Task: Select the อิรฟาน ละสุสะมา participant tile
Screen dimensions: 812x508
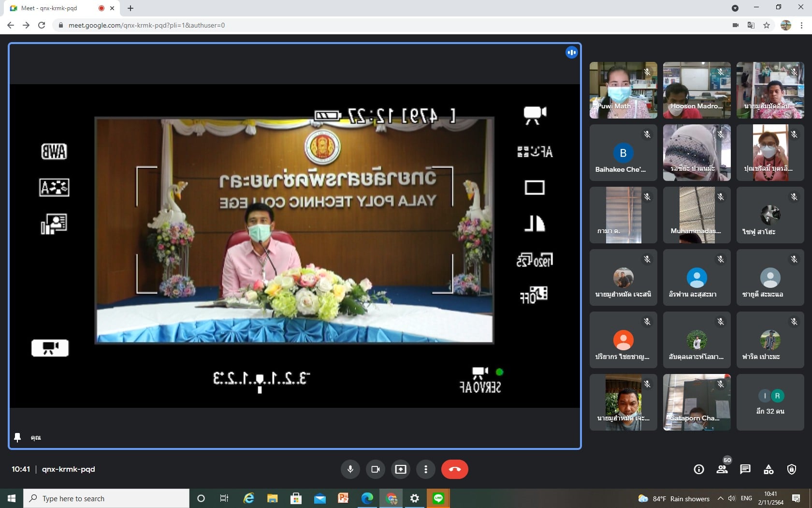Action: coord(697,278)
